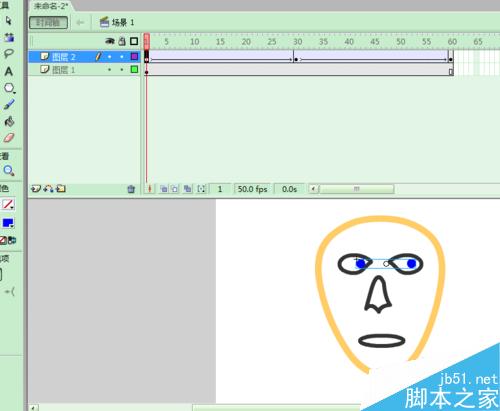Click frame 45 on the timeline ruler
Image resolution: width=500 pixels, height=411 pixels.
[x=375, y=42]
